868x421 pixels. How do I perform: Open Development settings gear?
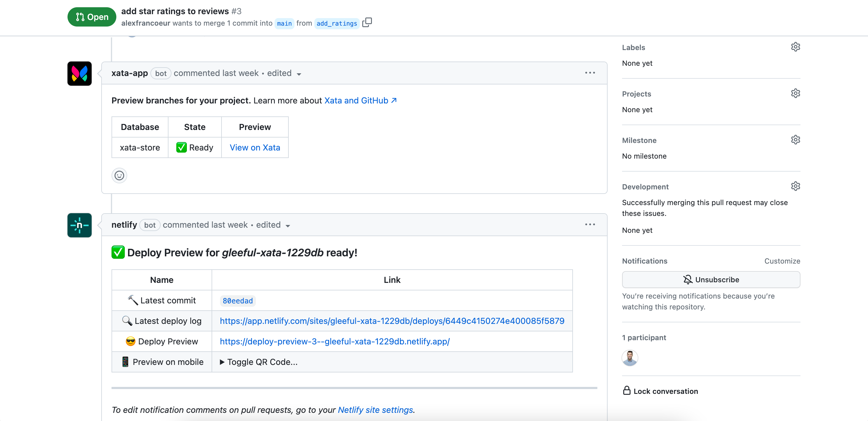point(795,186)
